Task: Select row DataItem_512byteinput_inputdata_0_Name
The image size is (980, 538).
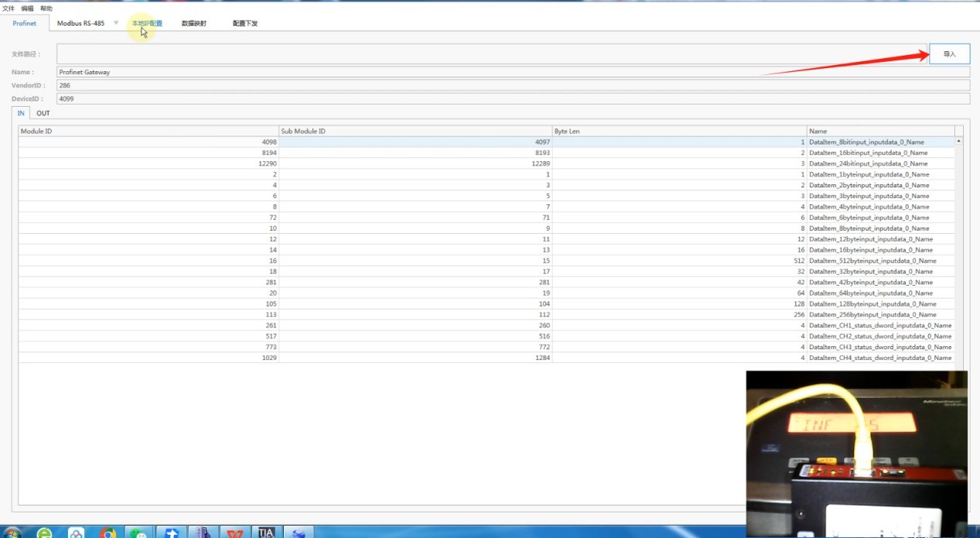Action: coord(486,261)
